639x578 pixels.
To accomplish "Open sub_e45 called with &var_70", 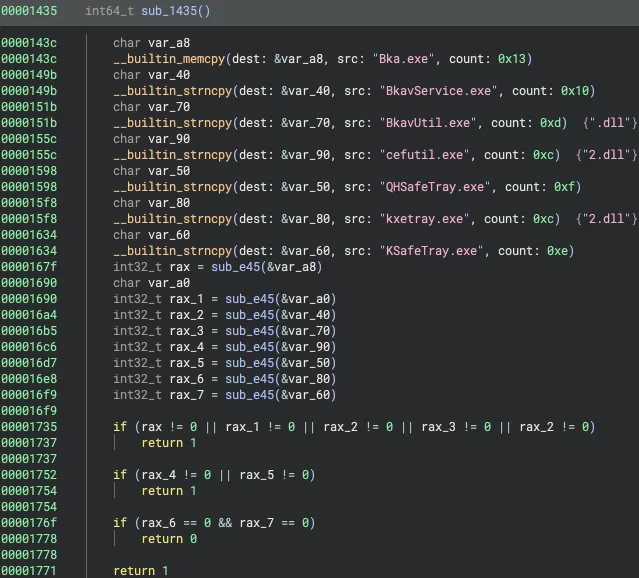I will pyautogui.click(x=250, y=331).
